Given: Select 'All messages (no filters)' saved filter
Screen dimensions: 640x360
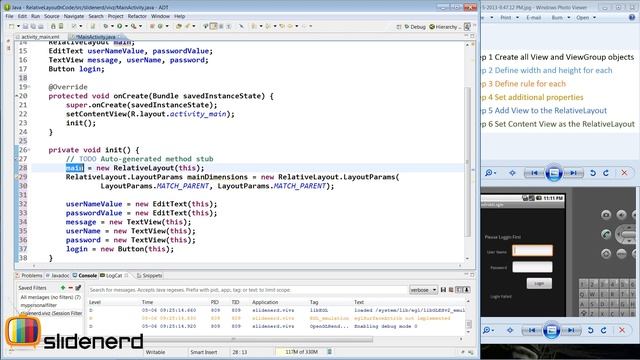Looking at the screenshot, I should pyautogui.click(x=51, y=297).
